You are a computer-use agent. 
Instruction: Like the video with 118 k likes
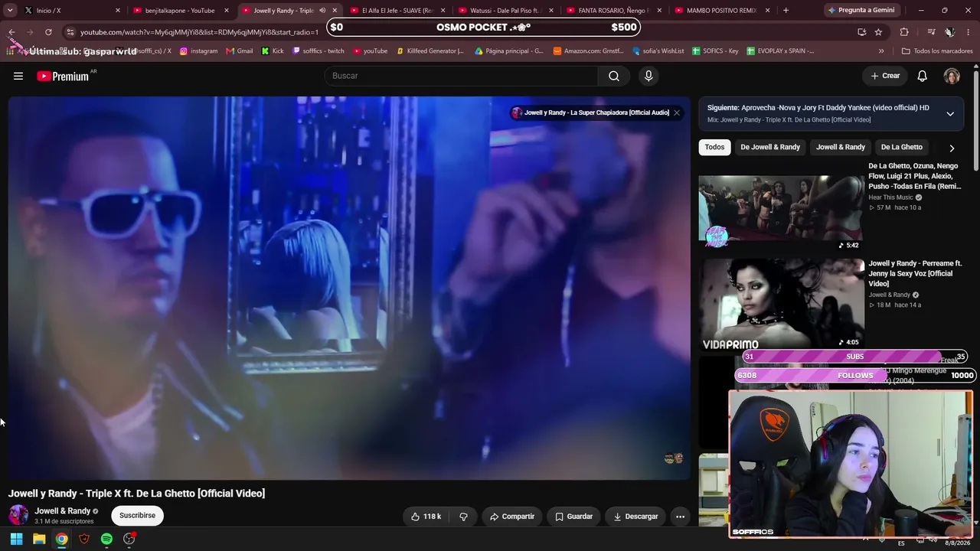(x=426, y=517)
